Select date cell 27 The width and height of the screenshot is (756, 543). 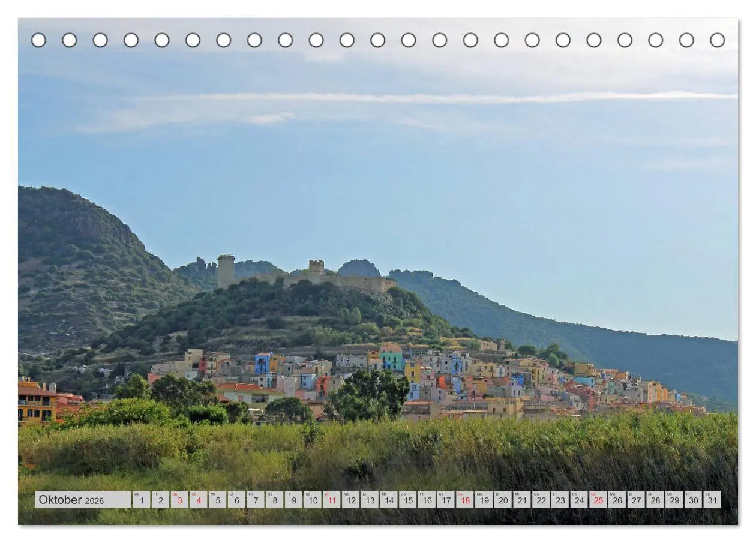tap(636, 500)
